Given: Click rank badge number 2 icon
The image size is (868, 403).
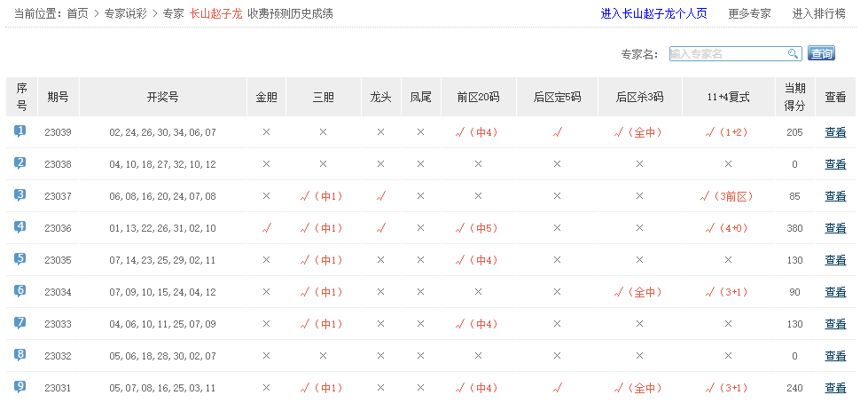Looking at the screenshot, I should point(20,163).
